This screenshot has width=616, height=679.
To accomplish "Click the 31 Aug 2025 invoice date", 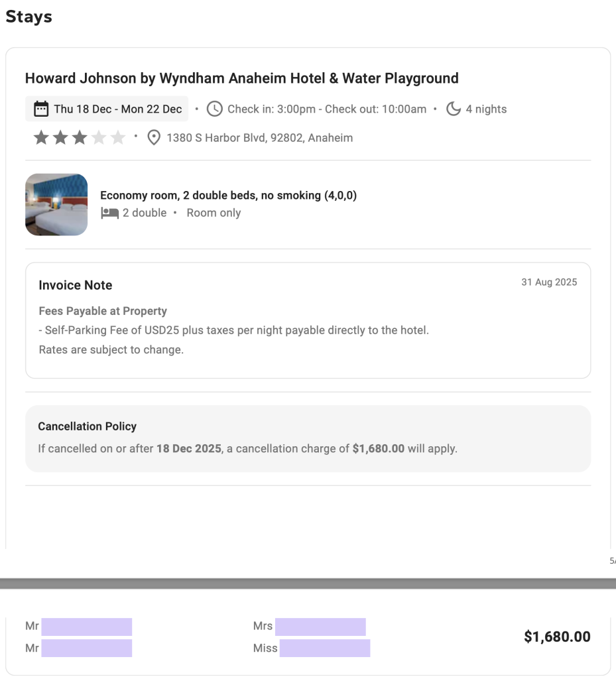I will pyautogui.click(x=548, y=282).
